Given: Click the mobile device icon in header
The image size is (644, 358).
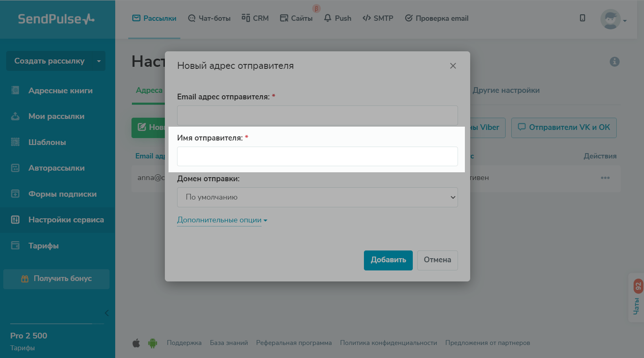Looking at the screenshot, I should 583,18.
